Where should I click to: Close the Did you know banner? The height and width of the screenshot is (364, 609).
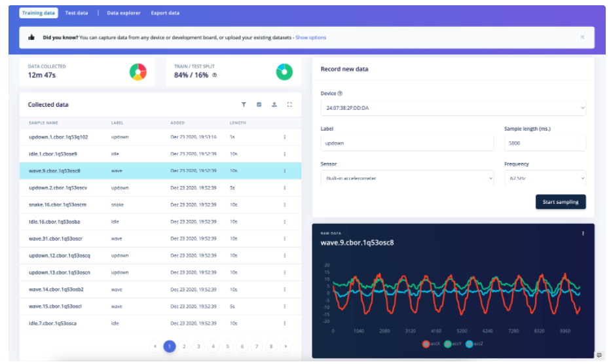582,37
